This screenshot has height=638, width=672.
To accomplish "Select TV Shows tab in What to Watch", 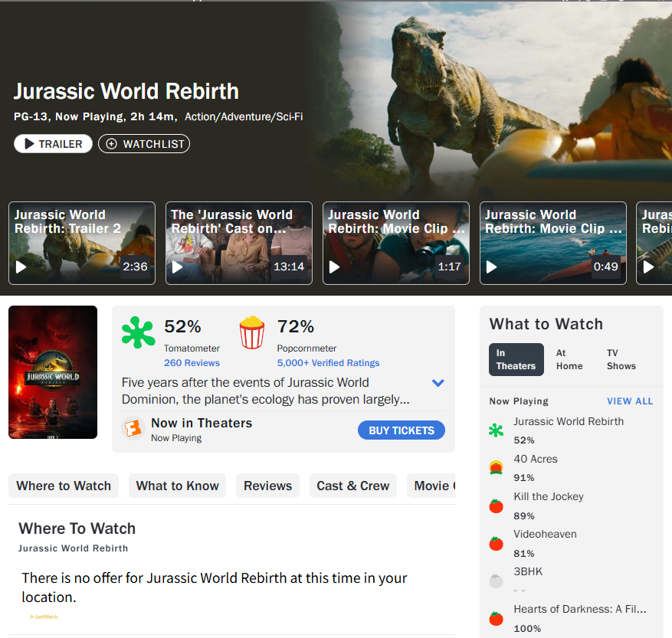I will [x=621, y=359].
